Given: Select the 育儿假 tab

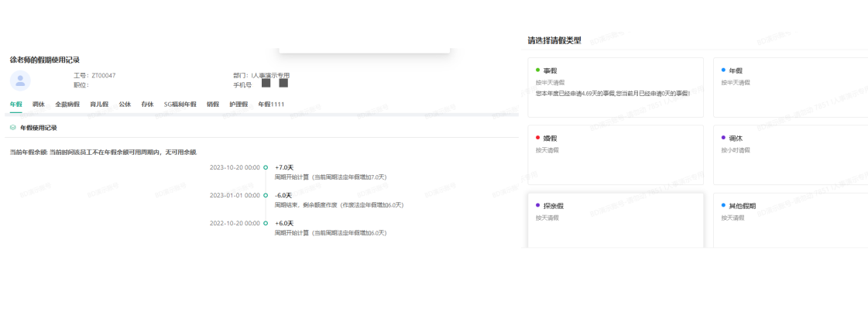Looking at the screenshot, I should [99, 104].
